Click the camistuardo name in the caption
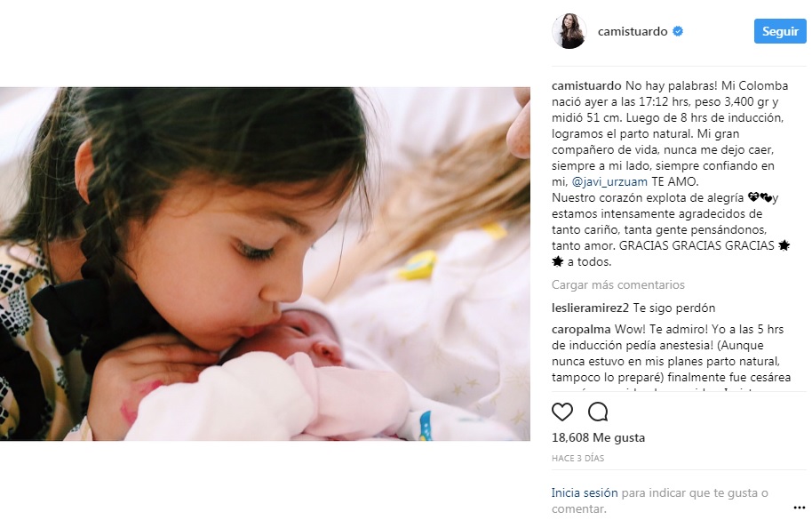This screenshot has height=528, width=812. point(586,85)
